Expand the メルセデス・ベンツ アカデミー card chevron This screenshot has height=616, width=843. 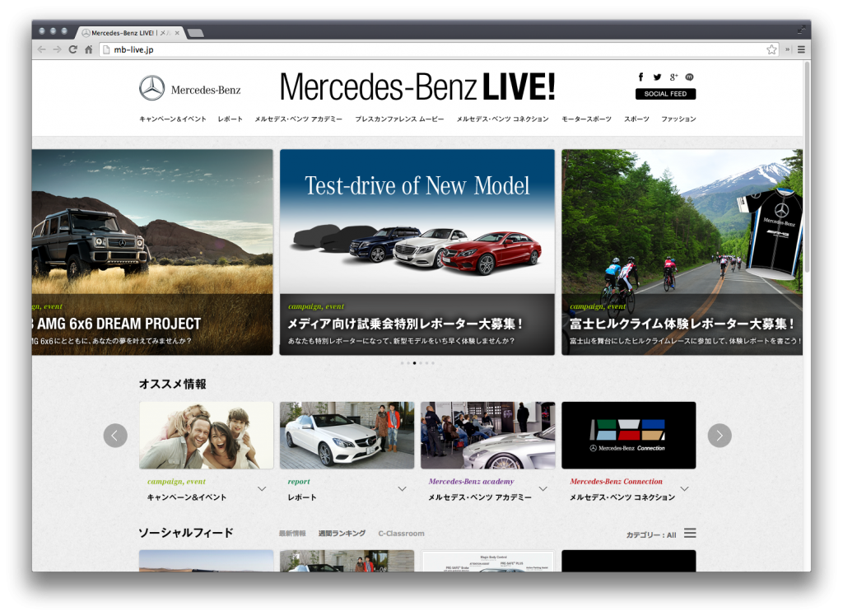(543, 489)
